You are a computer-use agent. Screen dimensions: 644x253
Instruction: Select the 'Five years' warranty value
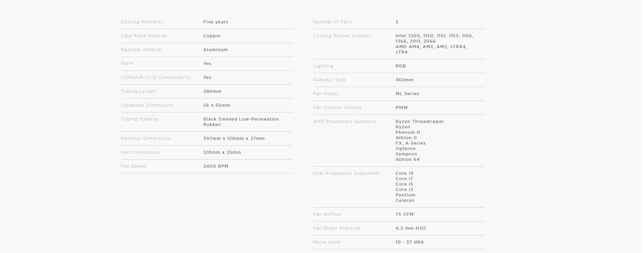point(215,22)
